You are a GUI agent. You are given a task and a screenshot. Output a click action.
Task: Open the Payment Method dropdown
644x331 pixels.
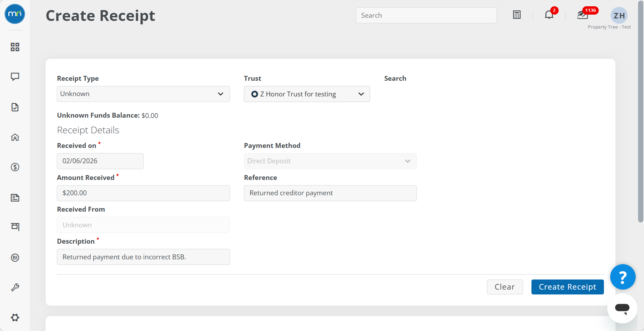point(330,161)
